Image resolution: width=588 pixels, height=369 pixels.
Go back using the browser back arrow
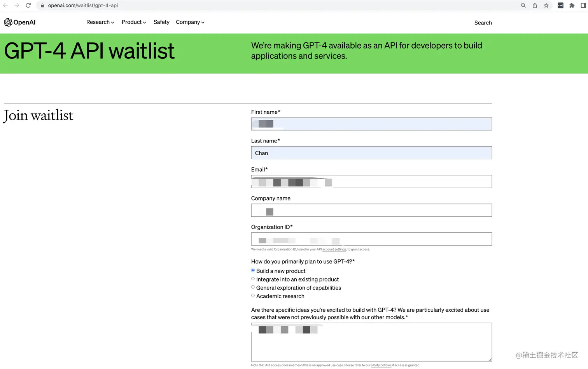point(5,5)
